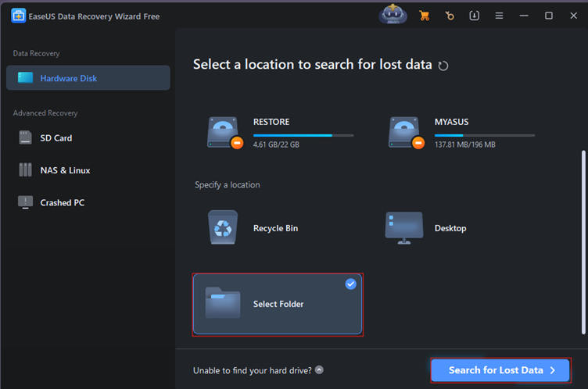Click the orange shopping cart icon
Image resolution: width=588 pixels, height=389 pixels.
click(x=425, y=16)
